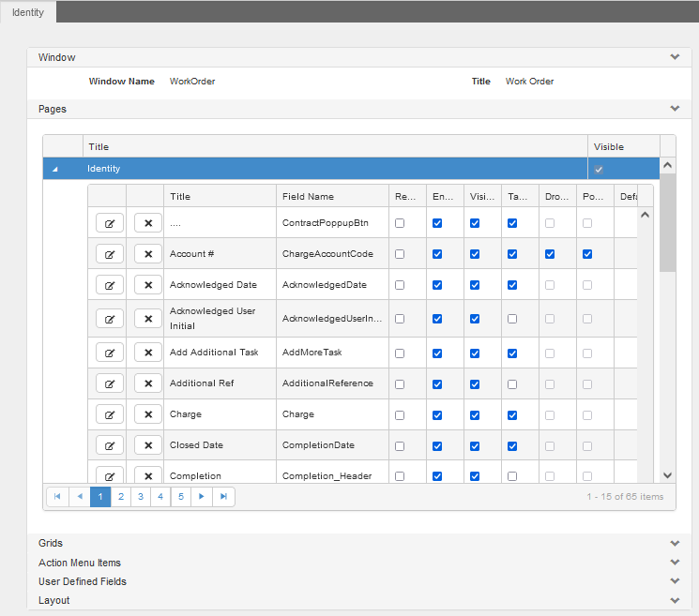The image size is (699, 616).
Task: Click the edit icon for Account # row
Action: 110,254
